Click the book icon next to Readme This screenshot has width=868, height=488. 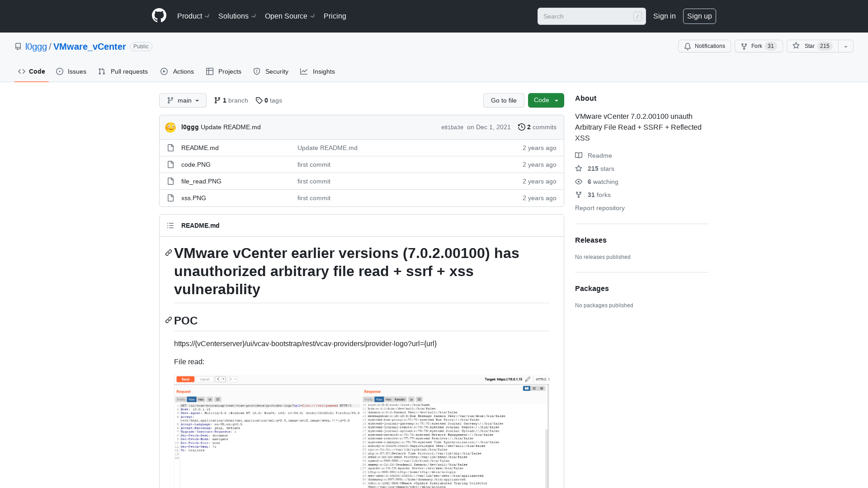click(579, 155)
